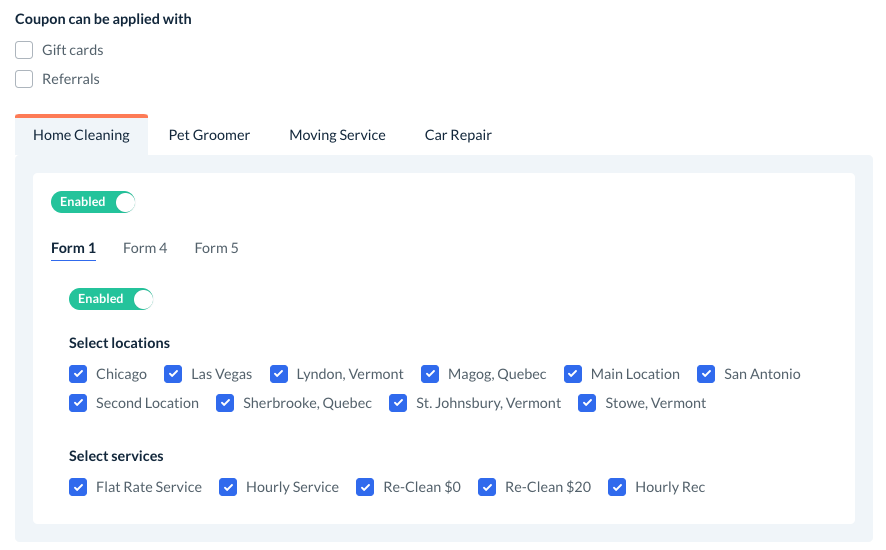Deselect the Re-Clean $20 service

pyautogui.click(x=487, y=487)
